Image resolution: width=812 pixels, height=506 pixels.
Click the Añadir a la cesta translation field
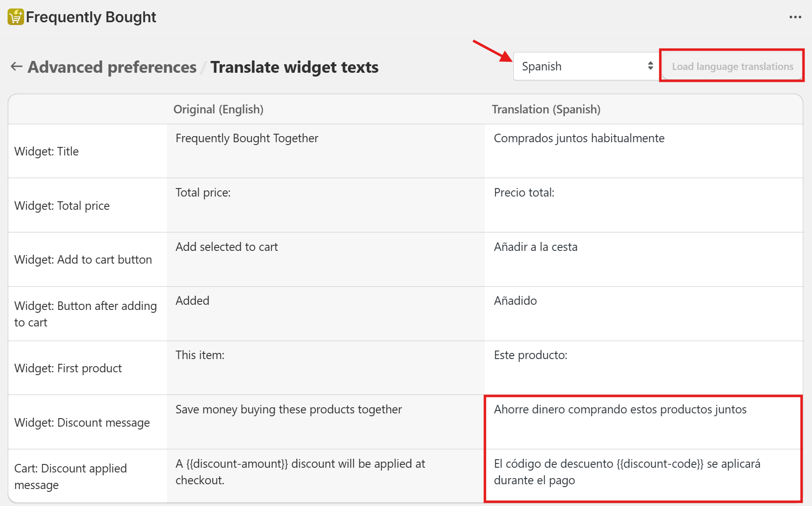[643, 259]
